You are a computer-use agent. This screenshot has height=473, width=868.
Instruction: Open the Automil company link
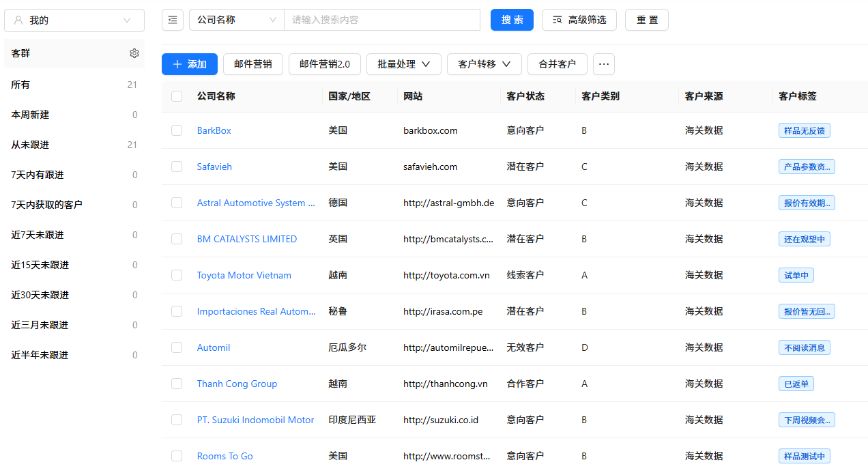pyautogui.click(x=214, y=347)
